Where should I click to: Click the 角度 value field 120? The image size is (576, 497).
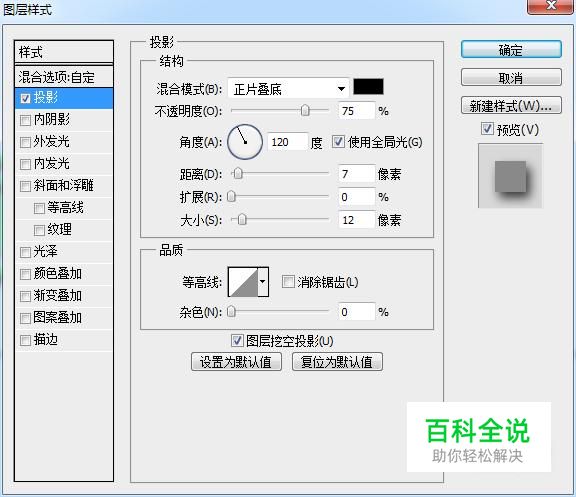(x=288, y=142)
